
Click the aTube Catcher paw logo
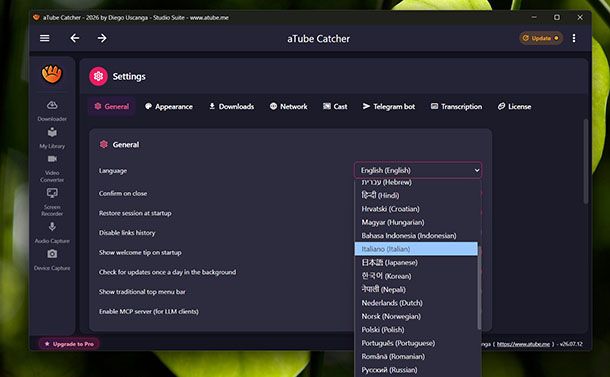[x=52, y=74]
